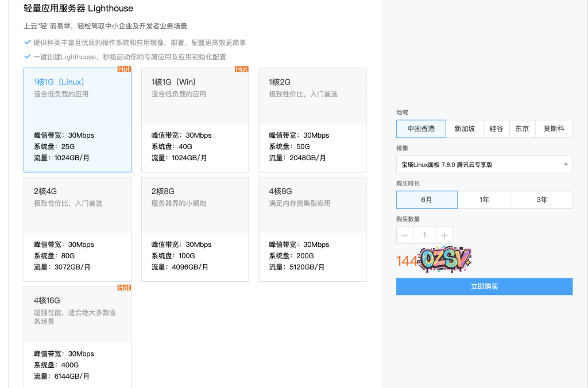Image resolution: width=588 pixels, height=388 pixels.
Task: Click the 立即购买 purchase button
Action: pyautogui.click(x=484, y=286)
